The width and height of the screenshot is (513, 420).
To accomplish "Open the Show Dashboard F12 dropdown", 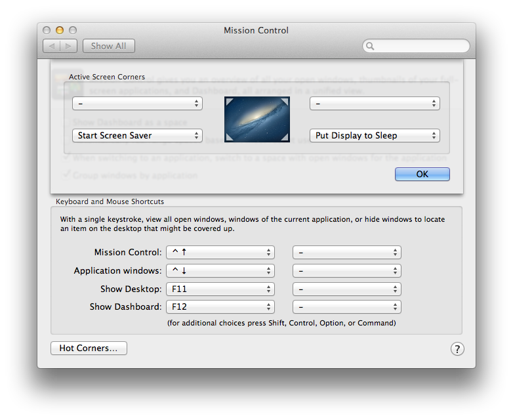I will (x=220, y=306).
